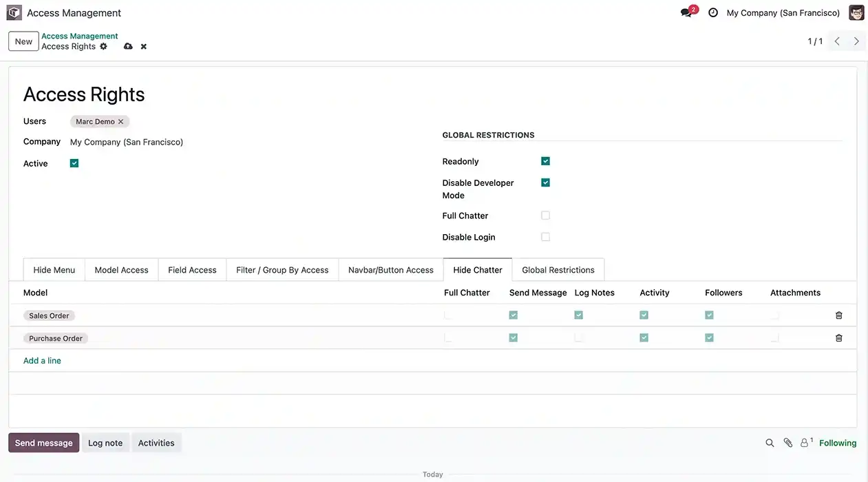Open the user menu via the avatar

click(856, 12)
